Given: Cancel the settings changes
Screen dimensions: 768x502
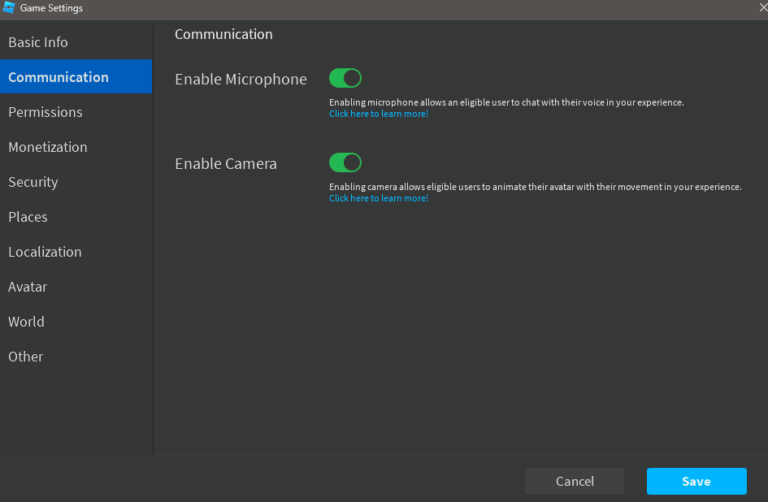Looking at the screenshot, I should 575,481.
